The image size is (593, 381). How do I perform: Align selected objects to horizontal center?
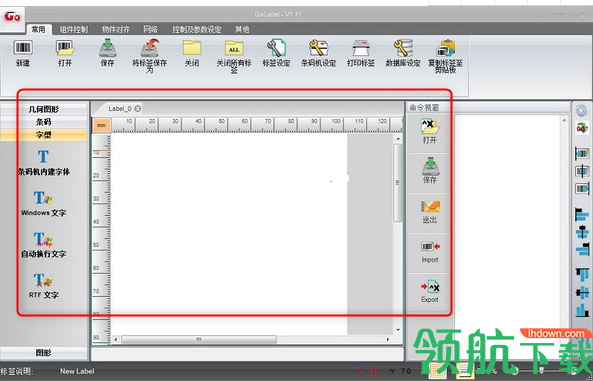click(x=582, y=232)
